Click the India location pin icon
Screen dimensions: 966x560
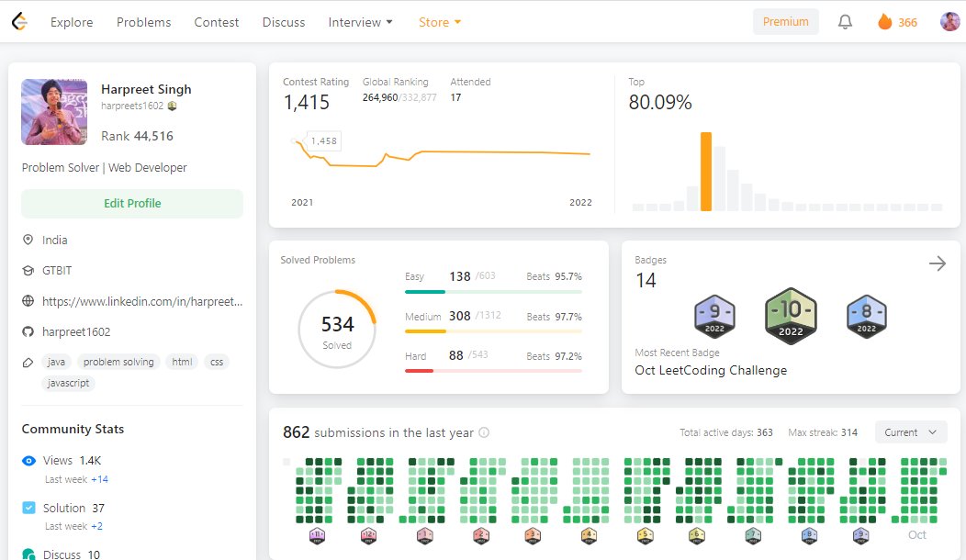coord(28,240)
